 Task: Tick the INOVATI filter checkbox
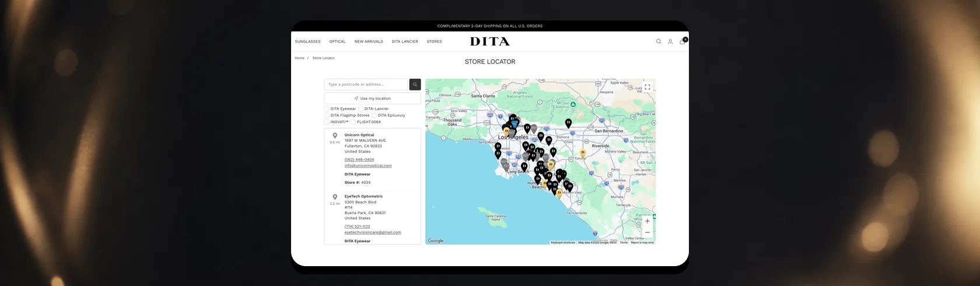pyautogui.click(x=327, y=122)
